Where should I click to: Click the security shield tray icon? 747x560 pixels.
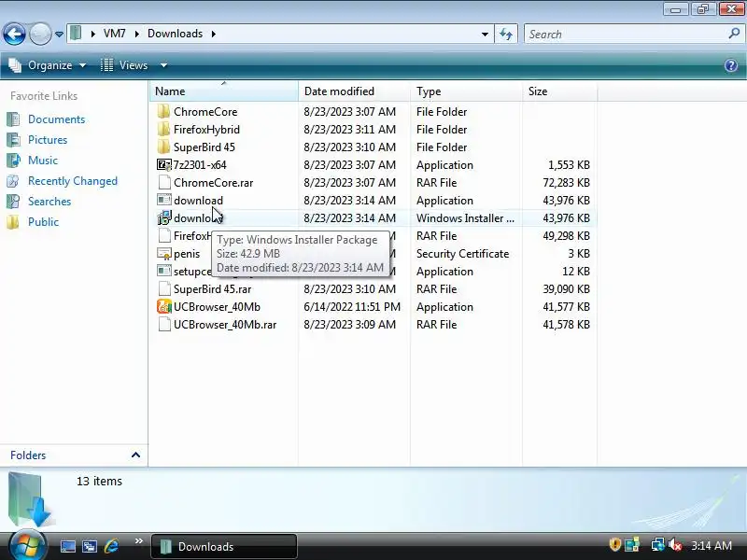pos(615,544)
